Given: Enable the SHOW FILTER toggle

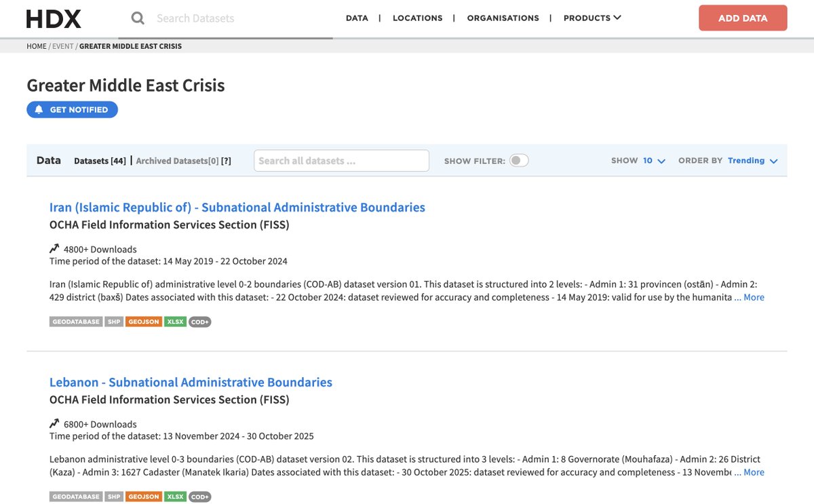Looking at the screenshot, I should [518, 160].
